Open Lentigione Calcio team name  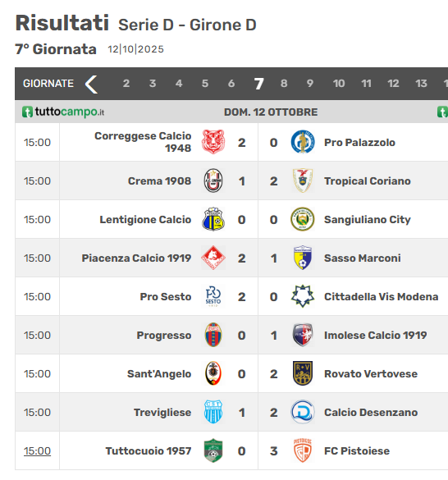tap(145, 220)
